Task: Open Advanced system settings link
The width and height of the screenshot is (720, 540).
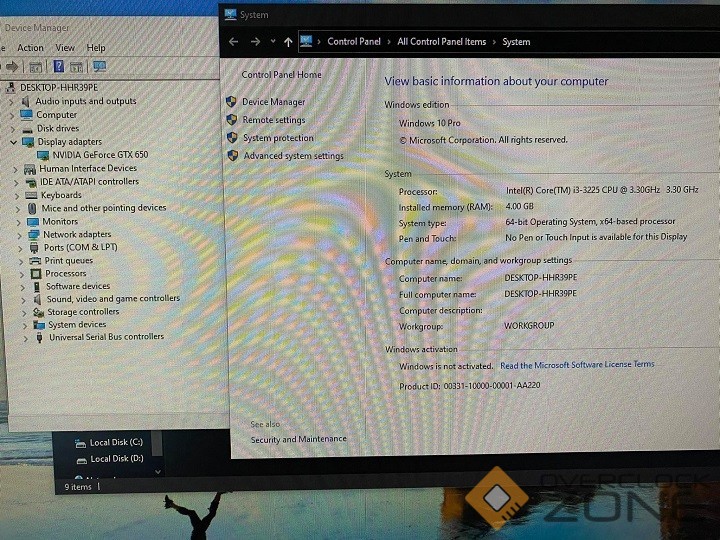Action: point(293,156)
